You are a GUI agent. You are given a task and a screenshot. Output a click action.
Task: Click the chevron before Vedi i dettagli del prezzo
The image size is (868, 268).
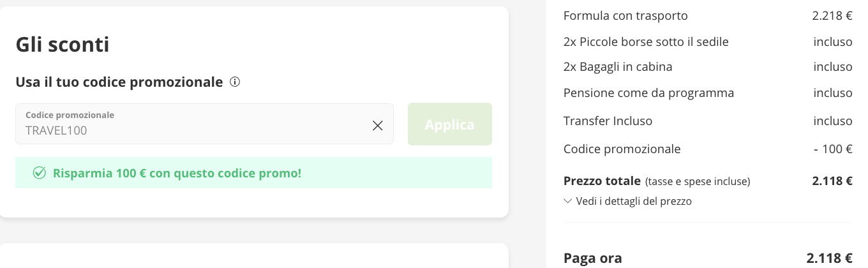point(568,201)
